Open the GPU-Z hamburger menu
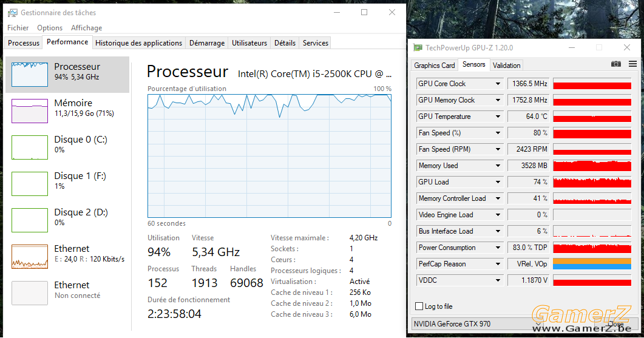The width and height of the screenshot is (644, 338). [x=632, y=64]
